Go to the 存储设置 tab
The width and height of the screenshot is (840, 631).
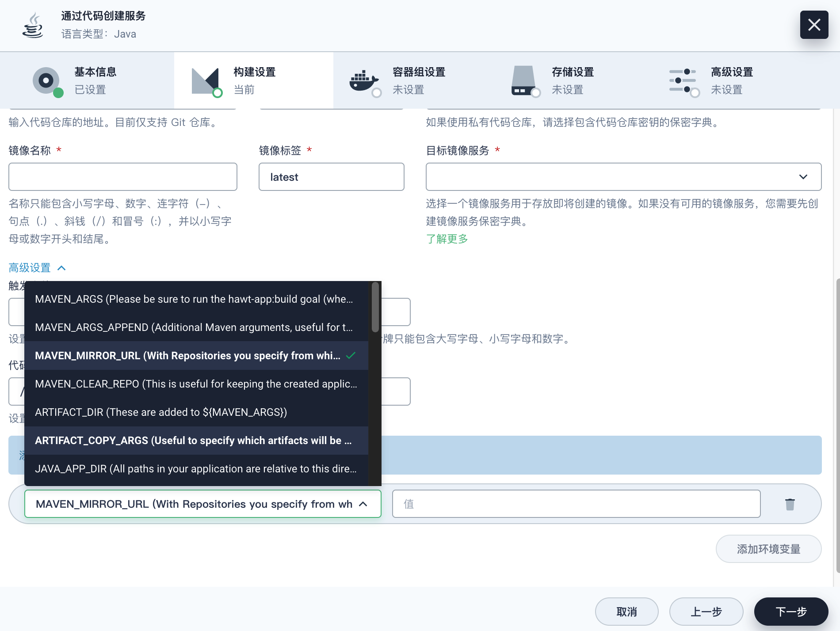572,80
